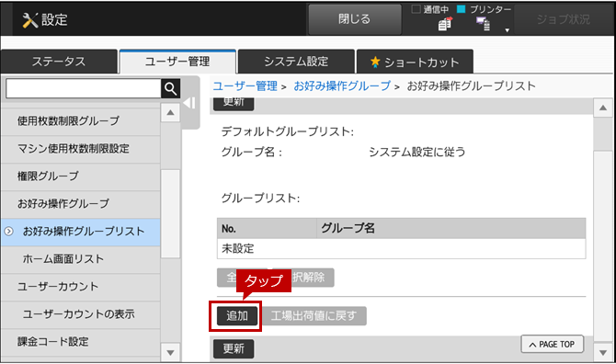Click the communication status document icon
This screenshot has height=364, width=616.
tap(445, 24)
